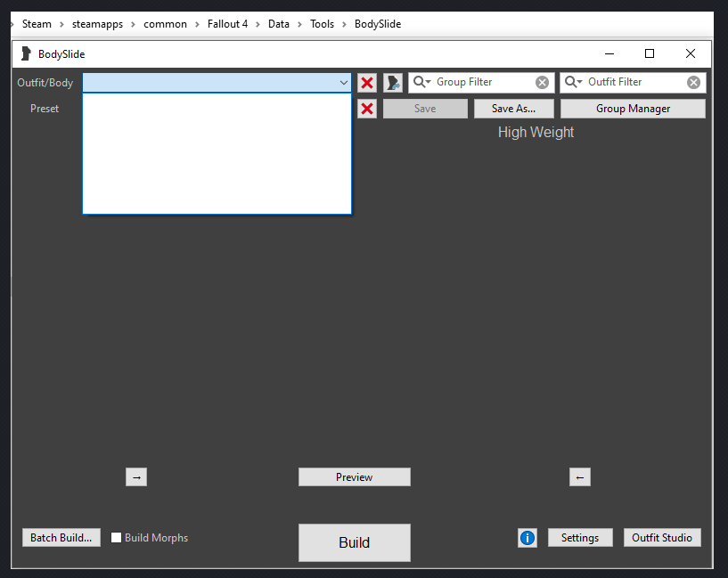Go to the Tools folder in the breadcrumb

pos(322,24)
